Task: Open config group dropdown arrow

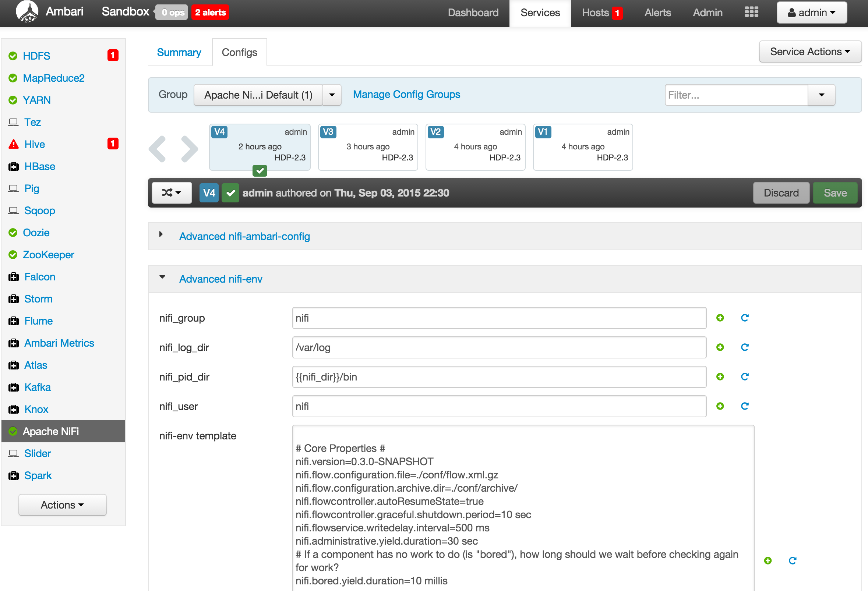Action: [332, 95]
